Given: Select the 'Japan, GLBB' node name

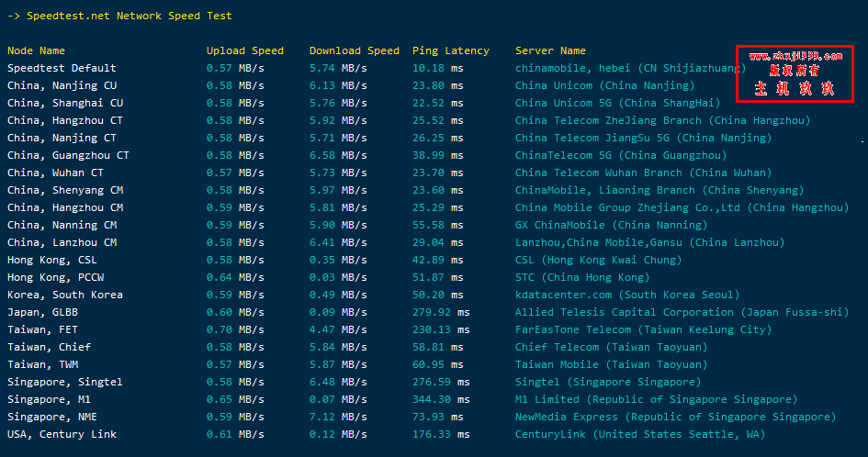Looking at the screenshot, I should coord(42,312).
